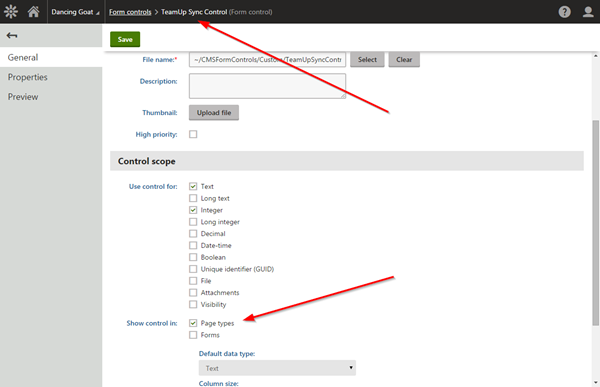Click the scrollbar up arrow
Image resolution: width=600 pixels, height=387 pixels.
595,56
